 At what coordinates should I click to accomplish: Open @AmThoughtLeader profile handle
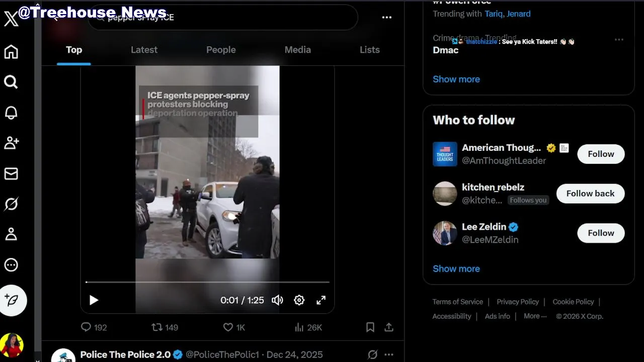pos(504,160)
